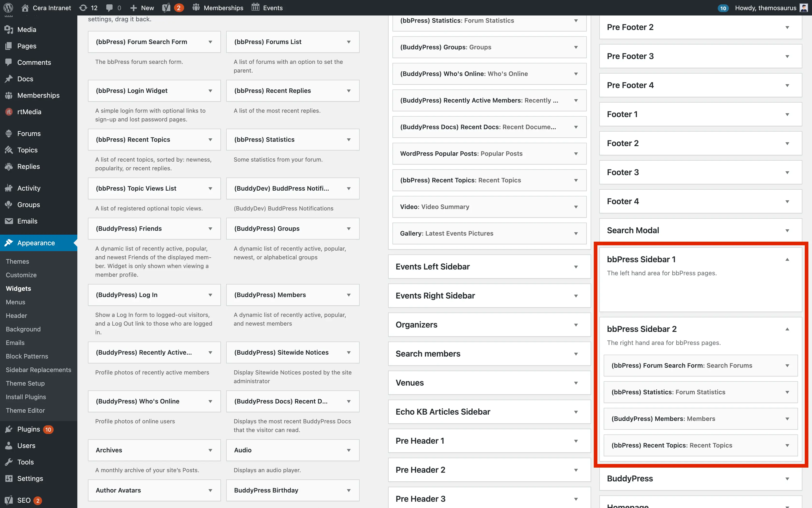Viewport: 812px width, 508px height.
Task: Collapse the bbPress Sidebar 2 area
Action: (x=787, y=329)
